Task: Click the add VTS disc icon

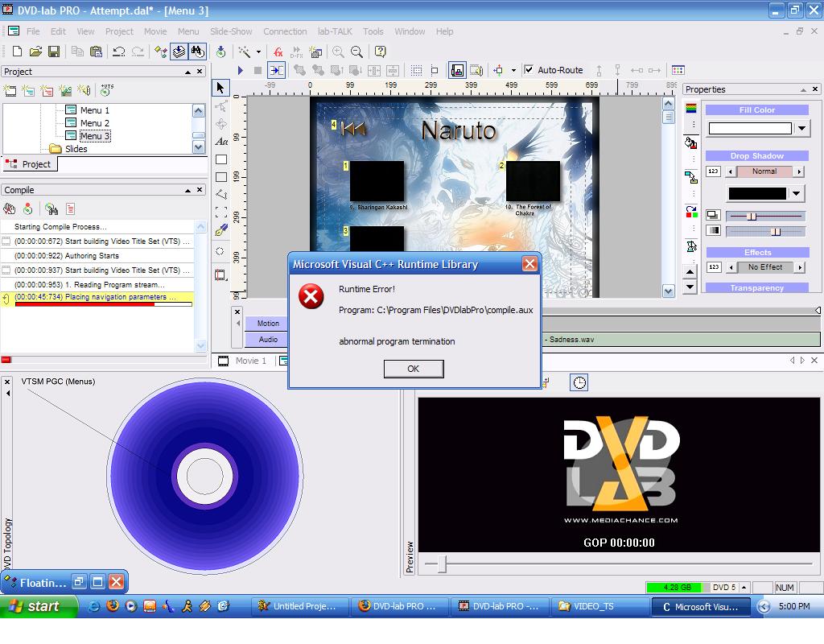Action: coord(107,90)
